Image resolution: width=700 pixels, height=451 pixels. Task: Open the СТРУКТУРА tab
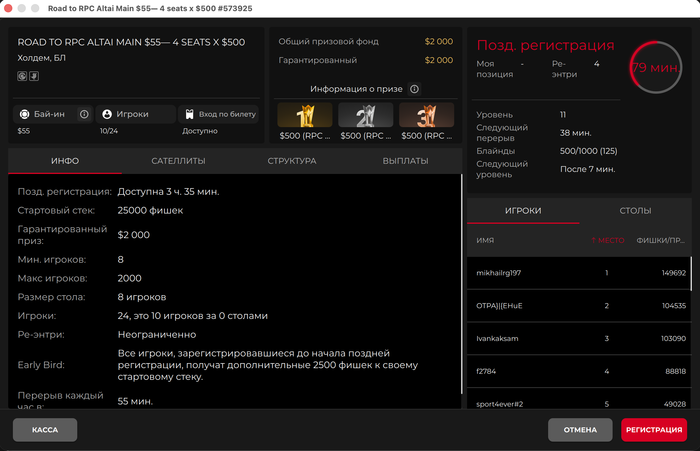292,161
